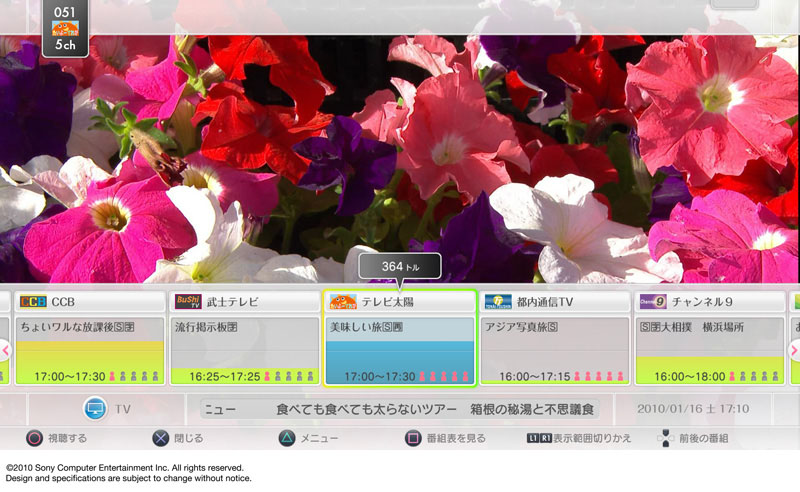
Task: Open the 流行掲示板 program card
Action: [245, 350]
